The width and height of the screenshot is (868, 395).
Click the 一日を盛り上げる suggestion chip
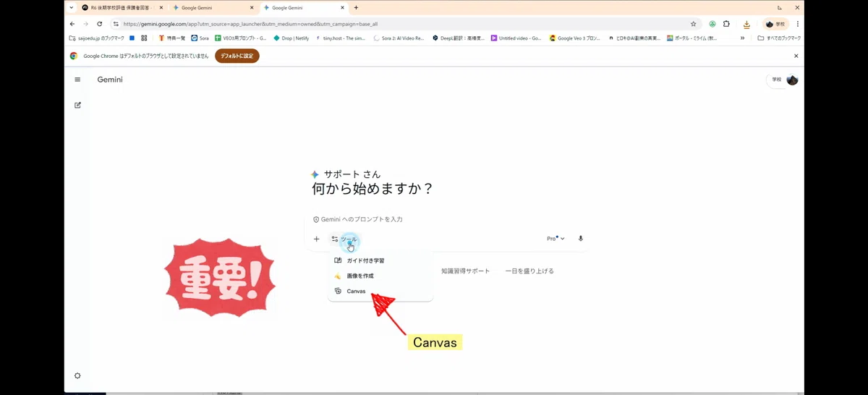click(529, 271)
